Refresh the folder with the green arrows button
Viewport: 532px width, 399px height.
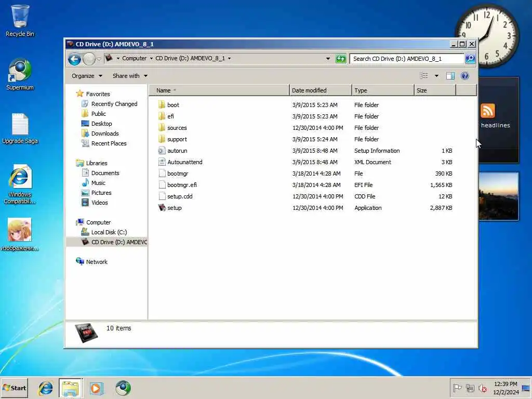coord(341,59)
